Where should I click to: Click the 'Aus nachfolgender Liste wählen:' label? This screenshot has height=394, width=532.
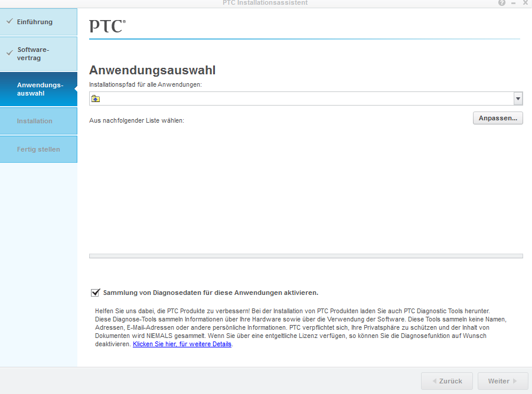(137, 120)
